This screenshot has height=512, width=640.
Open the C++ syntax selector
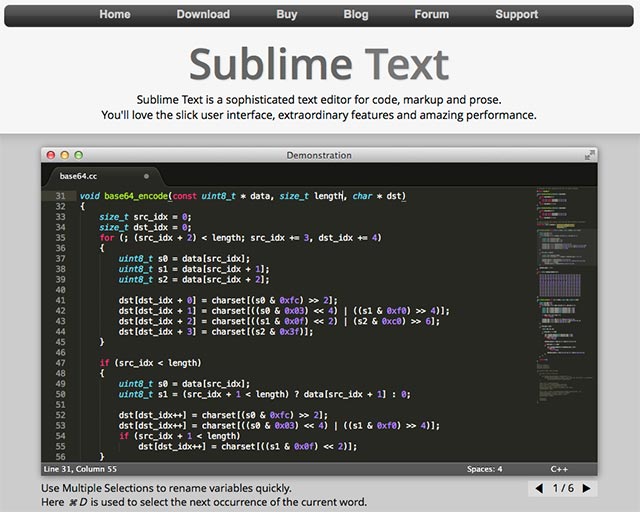[x=560, y=468]
